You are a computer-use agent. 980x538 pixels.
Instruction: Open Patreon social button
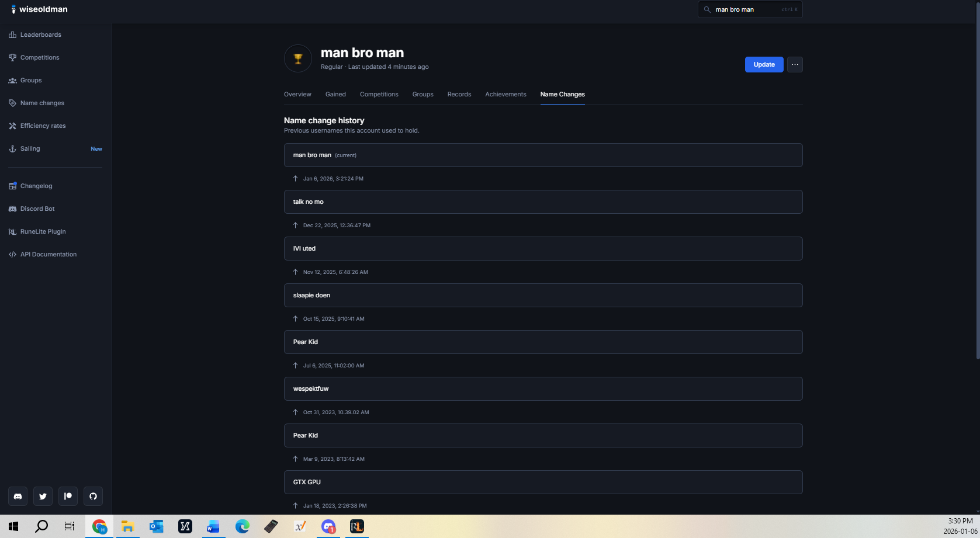click(x=68, y=496)
